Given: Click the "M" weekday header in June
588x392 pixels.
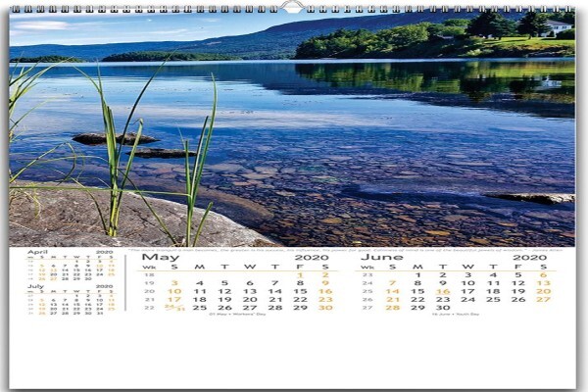Looking at the screenshot, I should 417,268.
